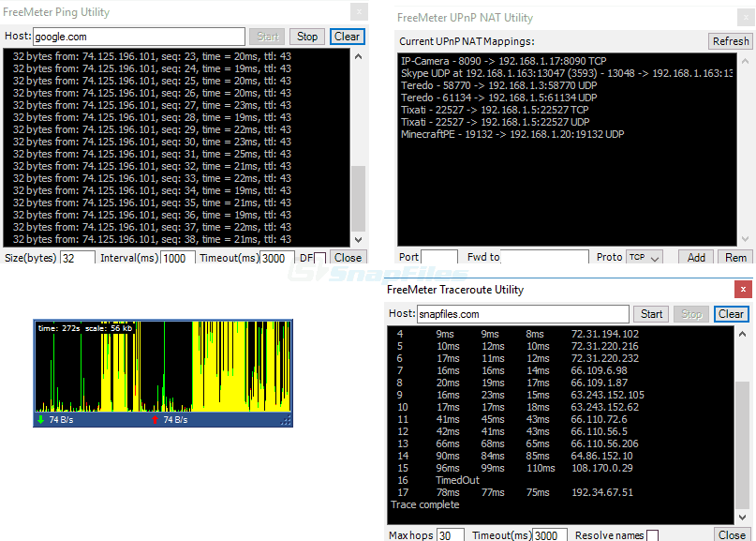Click the green download arrow icon

(40, 420)
